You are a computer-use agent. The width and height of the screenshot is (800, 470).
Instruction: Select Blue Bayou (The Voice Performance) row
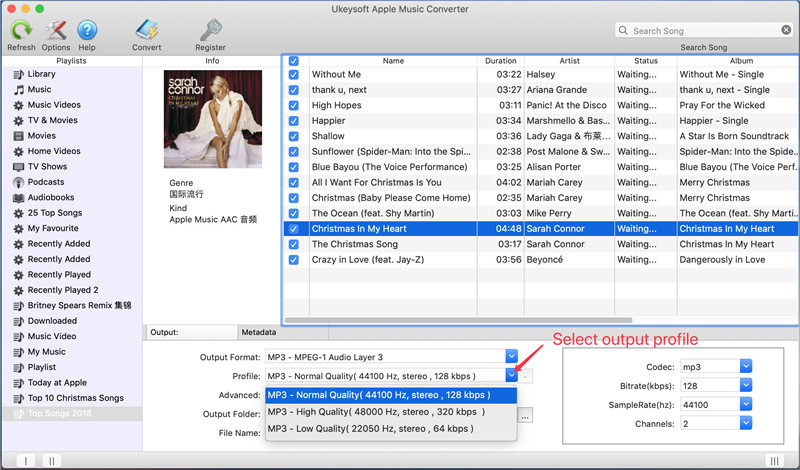tap(541, 167)
